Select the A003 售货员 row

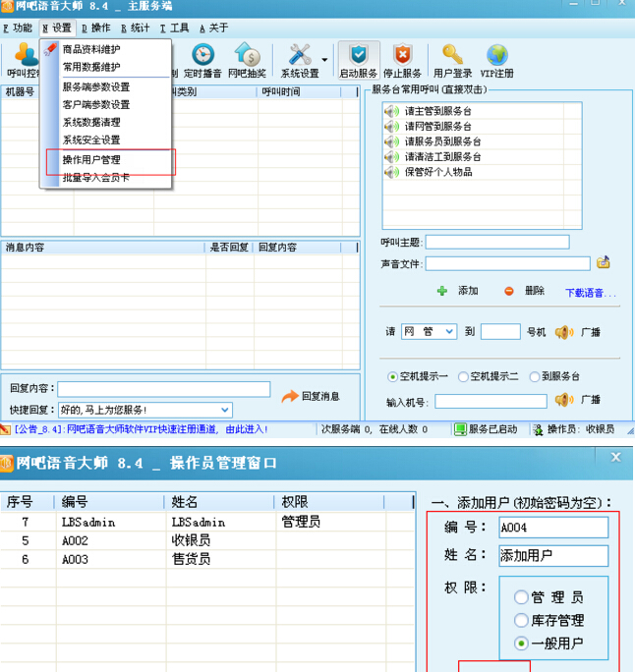click(x=207, y=559)
